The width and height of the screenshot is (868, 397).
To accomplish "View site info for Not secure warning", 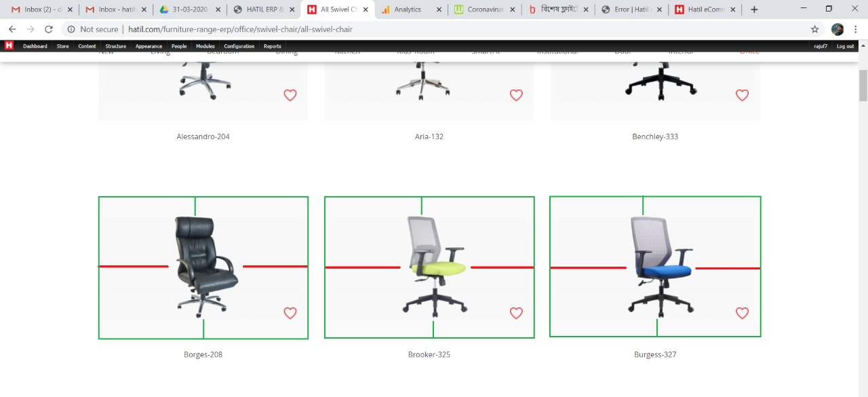I will 94,29.
